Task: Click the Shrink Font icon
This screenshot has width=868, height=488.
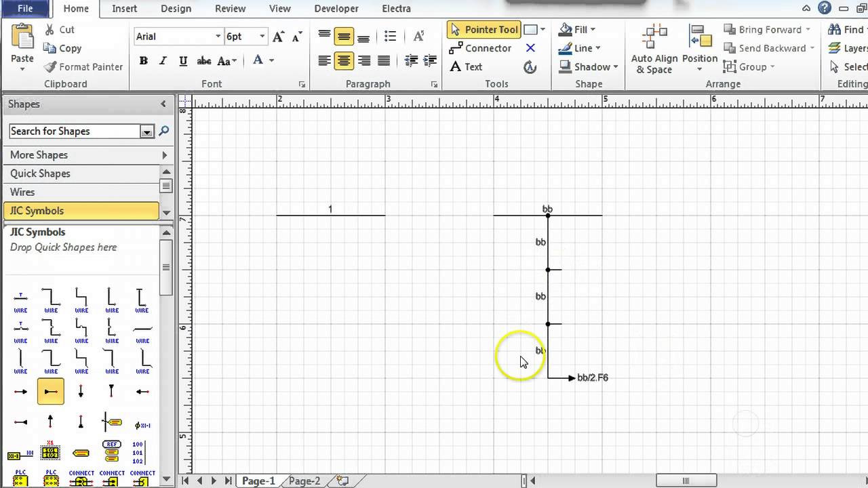Action: [296, 37]
